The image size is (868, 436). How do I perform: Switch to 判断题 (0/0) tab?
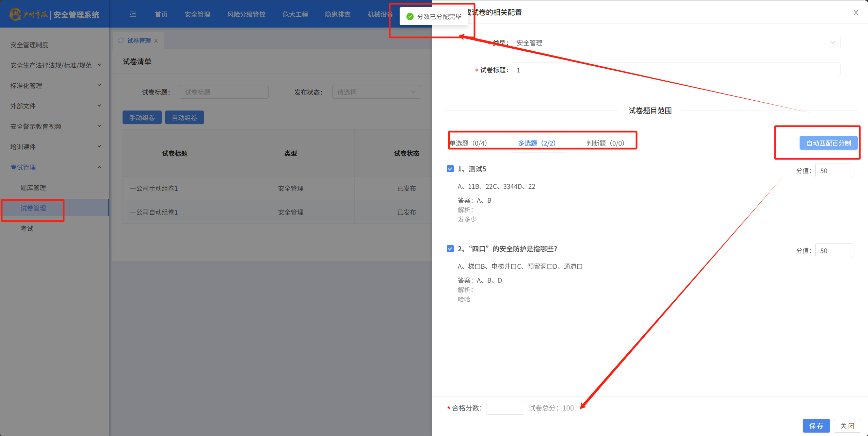pos(605,143)
